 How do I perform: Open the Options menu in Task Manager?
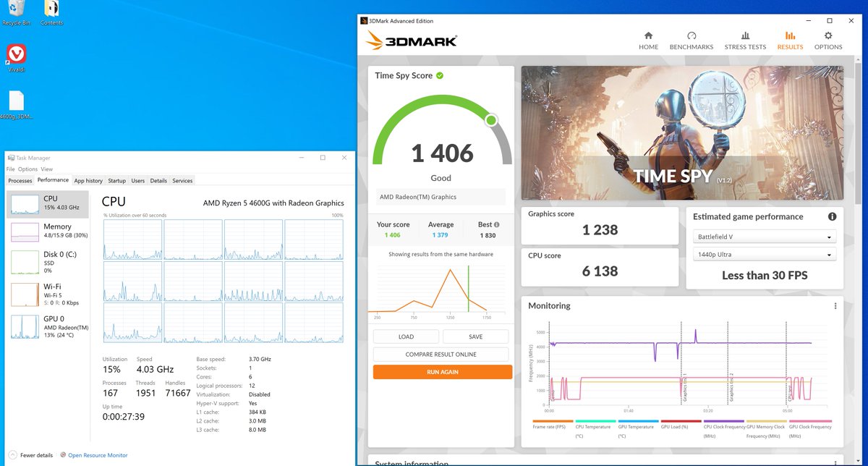coord(28,169)
